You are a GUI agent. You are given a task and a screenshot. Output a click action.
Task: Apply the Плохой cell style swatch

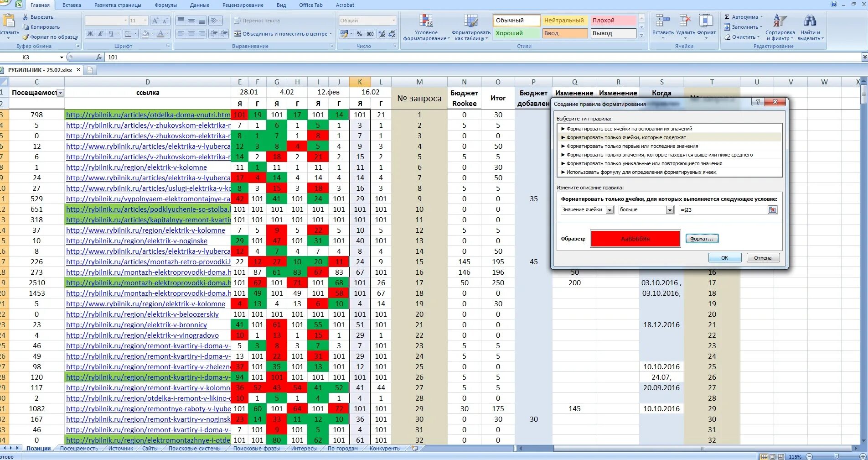pos(614,21)
